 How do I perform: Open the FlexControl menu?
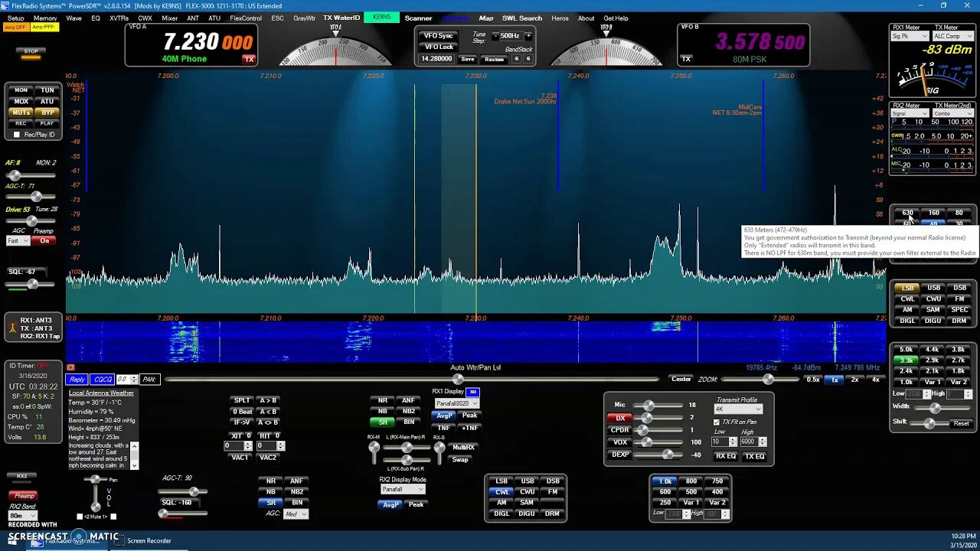[x=246, y=18]
